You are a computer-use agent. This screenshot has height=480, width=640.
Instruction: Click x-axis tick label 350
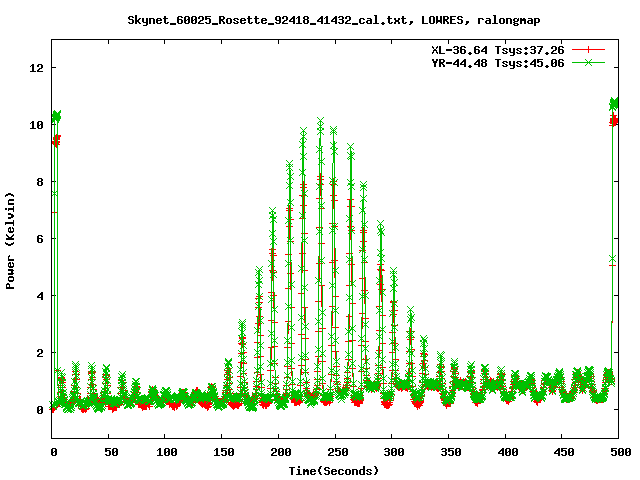pyautogui.click(x=451, y=452)
